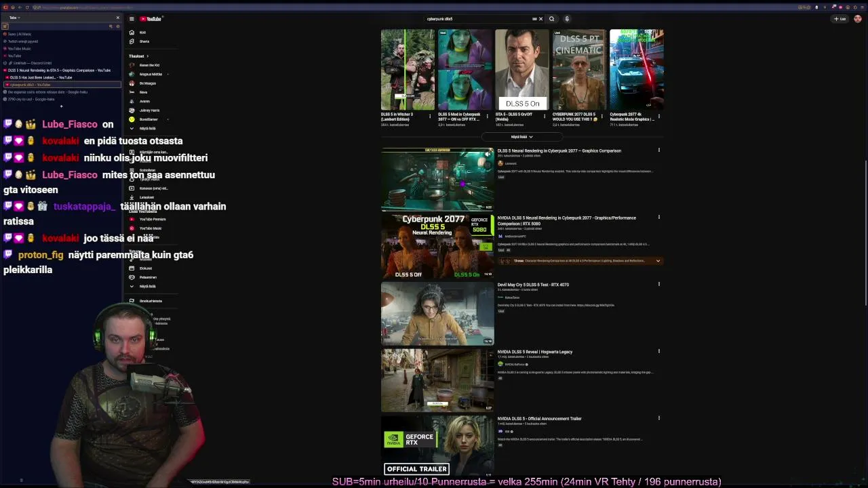This screenshot has width=868, height=488.
Task: Search tabs with the panel search icon
Action: tap(111, 26)
